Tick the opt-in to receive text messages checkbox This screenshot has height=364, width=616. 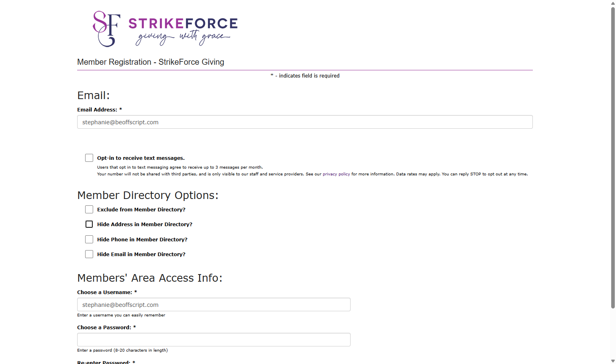click(x=89, y=158)
